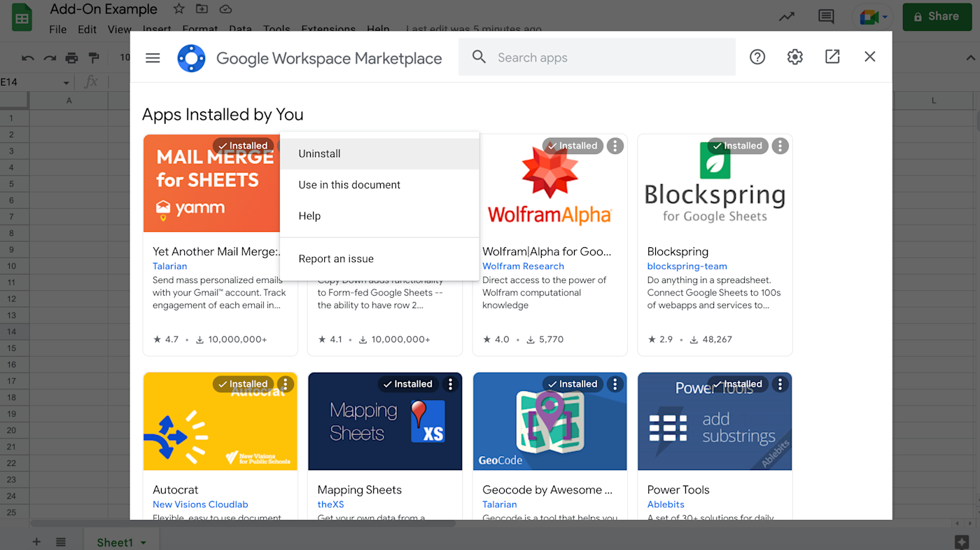Open options menu for Blockspring card
Viewport: 980px width, 550px height.
[x=780, y=146]
